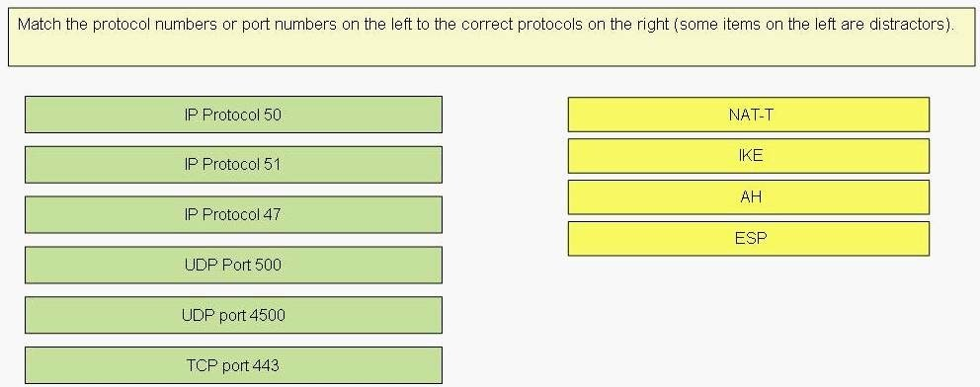Click the text 'IP Protocol 50'

point(232,115)
